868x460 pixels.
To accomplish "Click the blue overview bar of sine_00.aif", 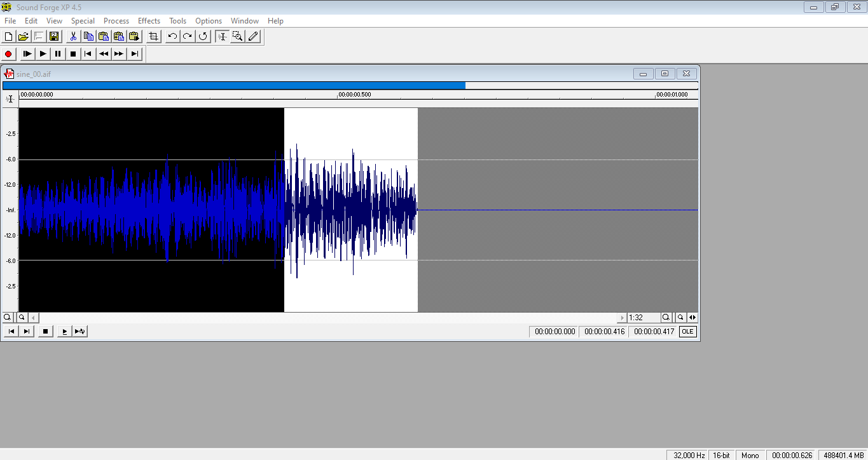I will click(234, 85).
